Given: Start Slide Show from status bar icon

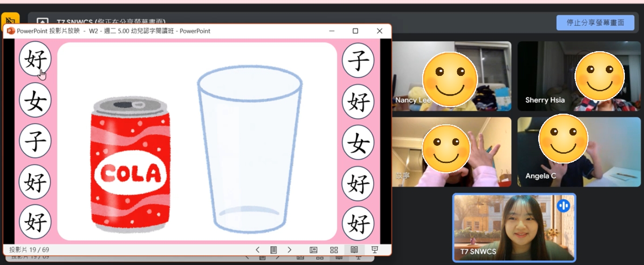Looking at the screenshot, I should click(375, 250).
